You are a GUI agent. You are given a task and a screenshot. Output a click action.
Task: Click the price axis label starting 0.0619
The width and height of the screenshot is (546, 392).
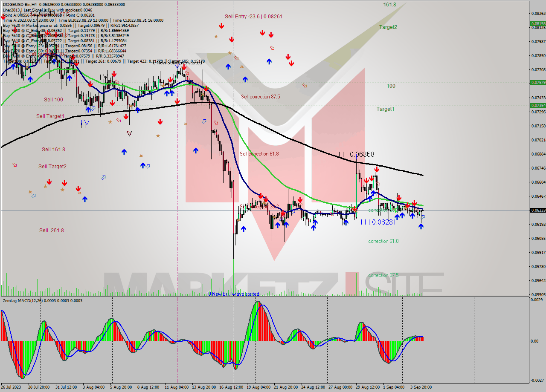[539, 224]
